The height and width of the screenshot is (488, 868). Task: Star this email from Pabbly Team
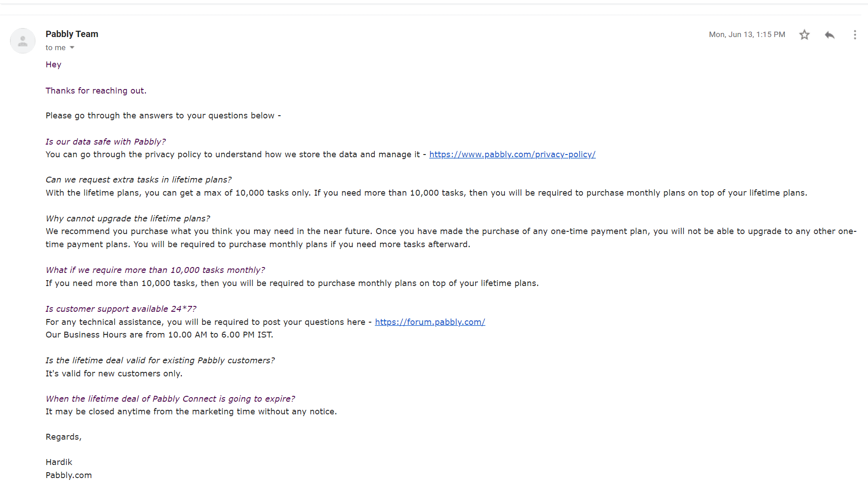click(x=804, y=35)
